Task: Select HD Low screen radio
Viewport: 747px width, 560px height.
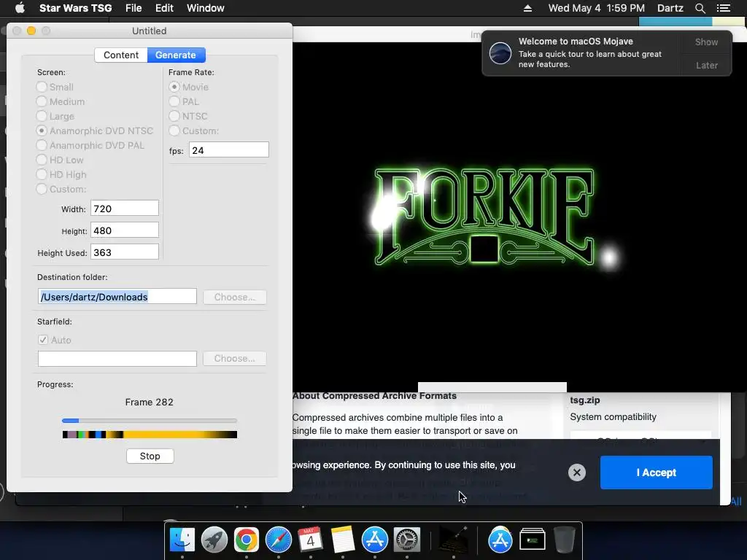Action: click(42, 160)
